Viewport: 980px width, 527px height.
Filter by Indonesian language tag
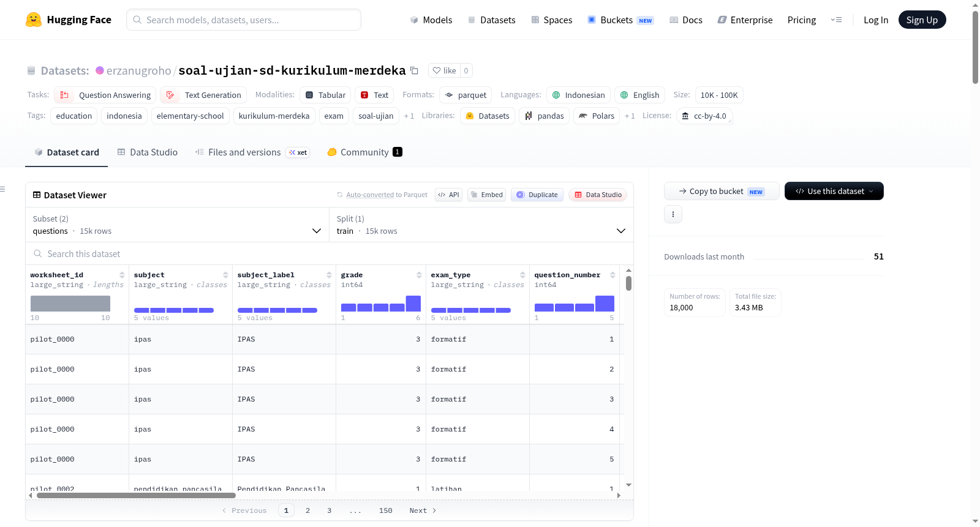(x=578, y=95)
